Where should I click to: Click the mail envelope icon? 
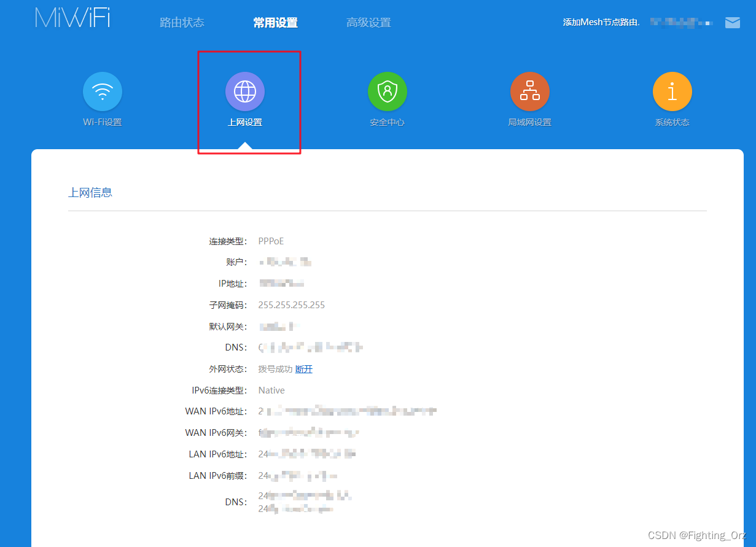[x=733, y=23]
